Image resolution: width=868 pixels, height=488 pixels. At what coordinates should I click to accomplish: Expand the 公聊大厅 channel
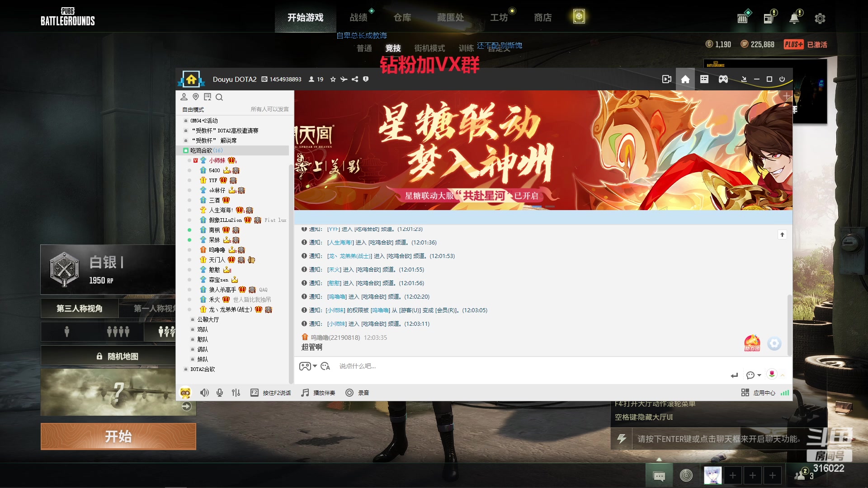208,319
